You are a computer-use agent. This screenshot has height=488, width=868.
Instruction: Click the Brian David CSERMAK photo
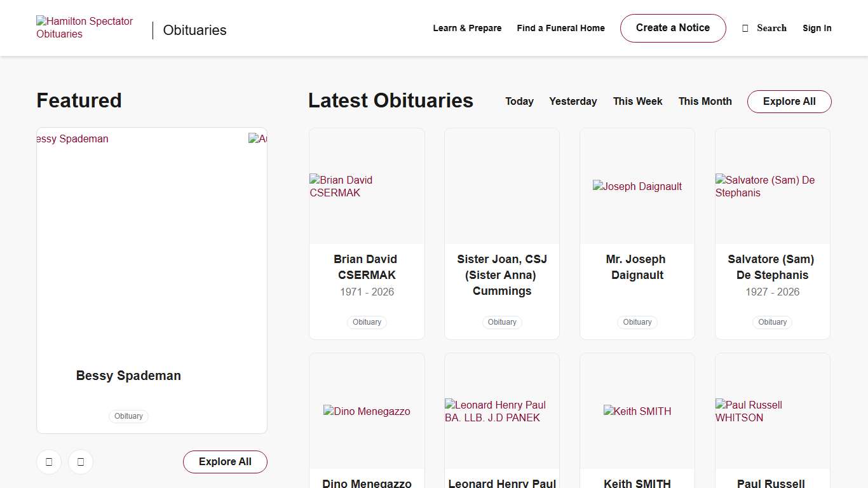pyautogui.click(x=367, y=186)
